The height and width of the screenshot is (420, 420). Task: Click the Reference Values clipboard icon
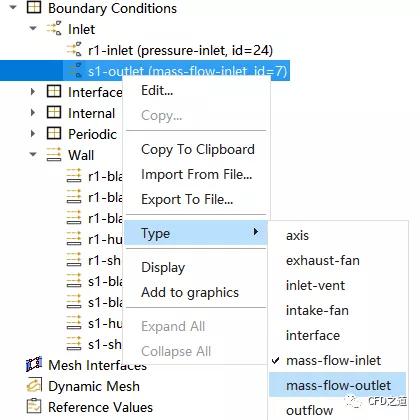point(34,407)
